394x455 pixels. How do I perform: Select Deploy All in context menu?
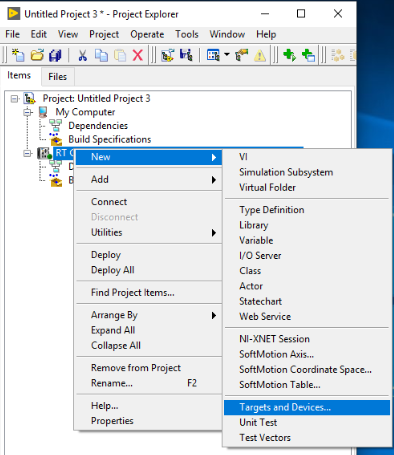tap(149, 270)
